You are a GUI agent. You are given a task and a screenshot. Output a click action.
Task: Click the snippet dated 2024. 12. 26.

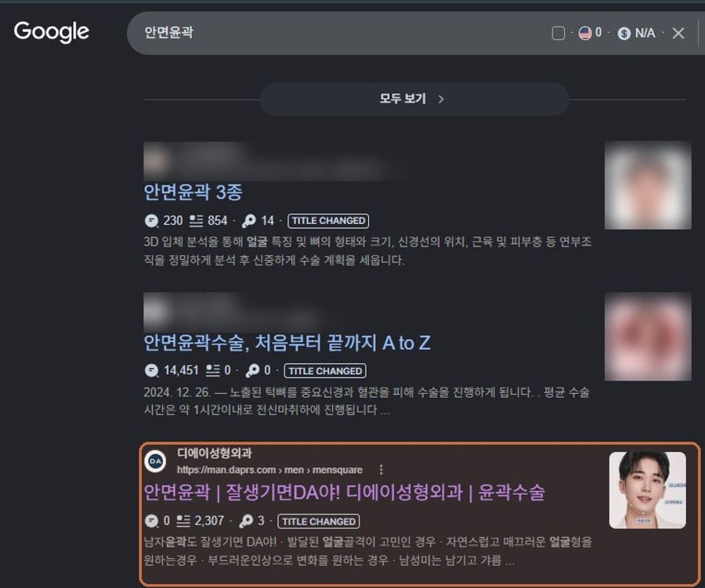tap(367, 402)
